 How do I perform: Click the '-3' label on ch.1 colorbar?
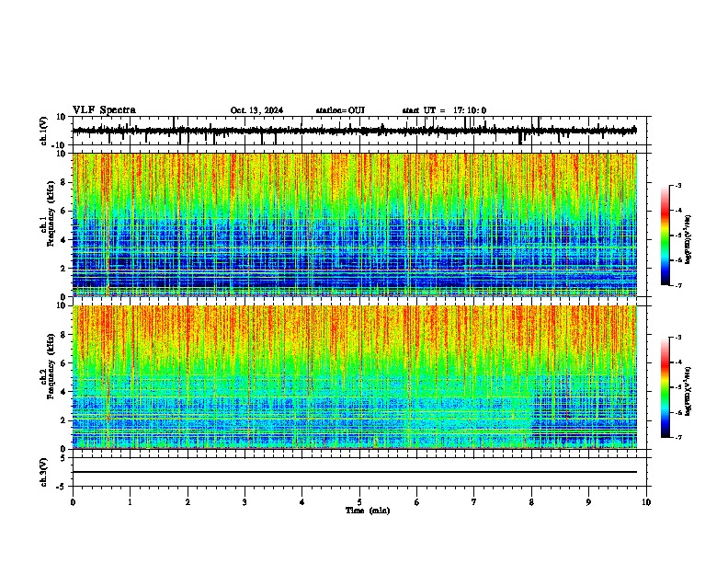[x=678, y=185]
